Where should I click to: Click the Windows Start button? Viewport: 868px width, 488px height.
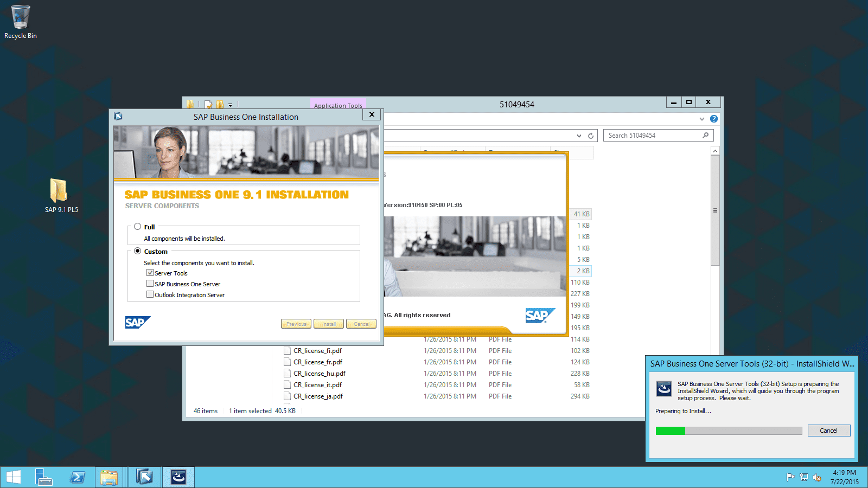coord(14,477)
